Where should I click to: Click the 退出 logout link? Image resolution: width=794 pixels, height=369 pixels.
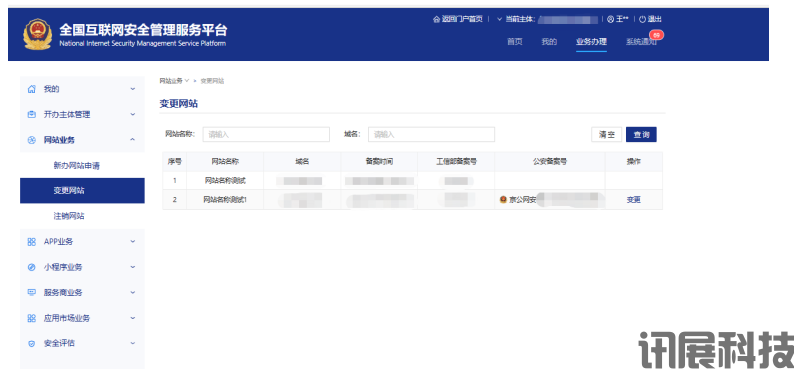pyautogui.click(x=654, y=19)
